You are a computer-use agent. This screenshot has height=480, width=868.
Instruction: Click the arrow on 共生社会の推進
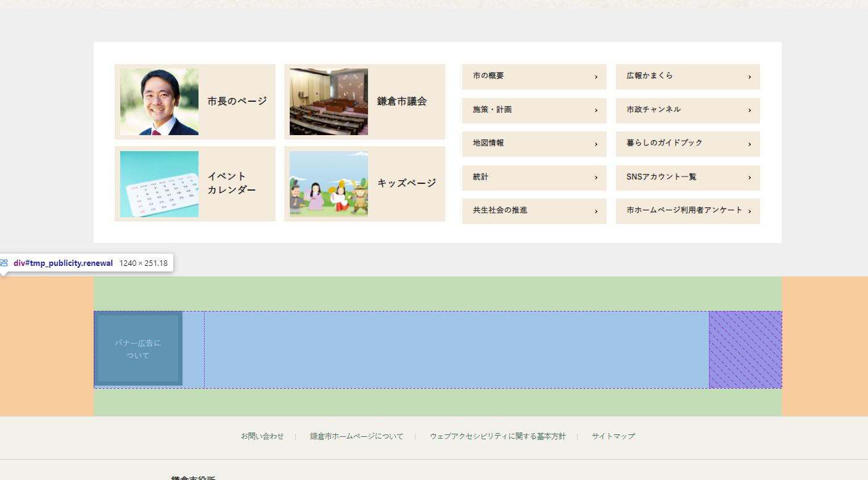pyautogui.click(x=596, y=212)
